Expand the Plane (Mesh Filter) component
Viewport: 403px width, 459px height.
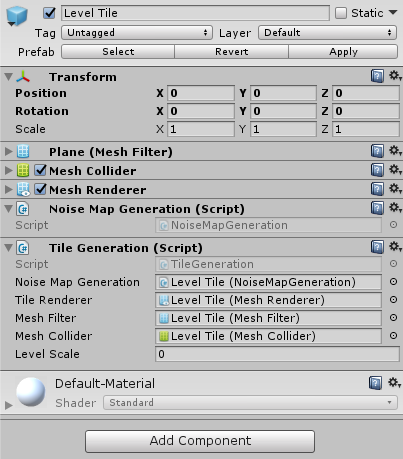pyautogui.click(x=8, y=152)
